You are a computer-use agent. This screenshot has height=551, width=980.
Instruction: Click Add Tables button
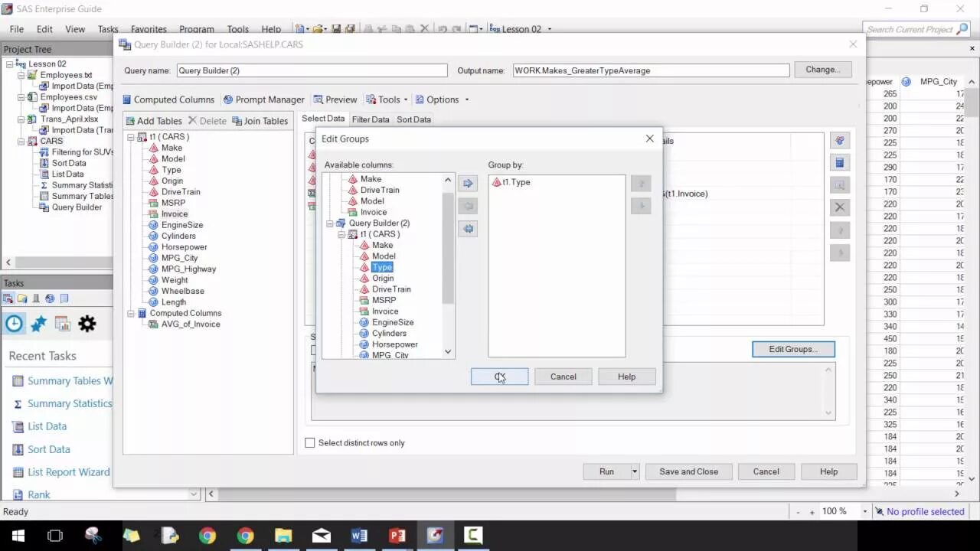point(154,121)
